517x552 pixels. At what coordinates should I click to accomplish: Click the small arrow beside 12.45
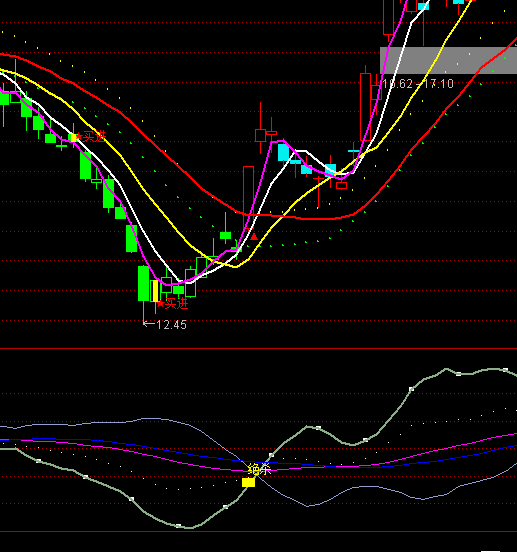pos(149,324)
